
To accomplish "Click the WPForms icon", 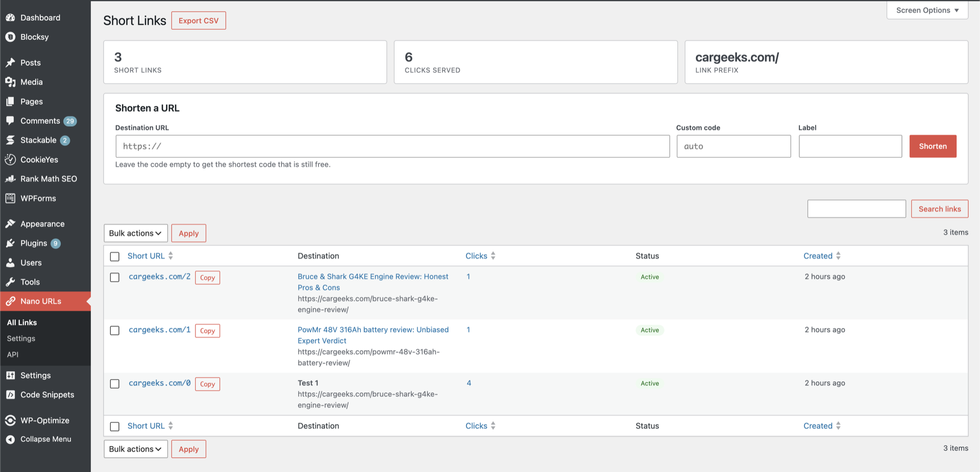I will click(10, 198).
